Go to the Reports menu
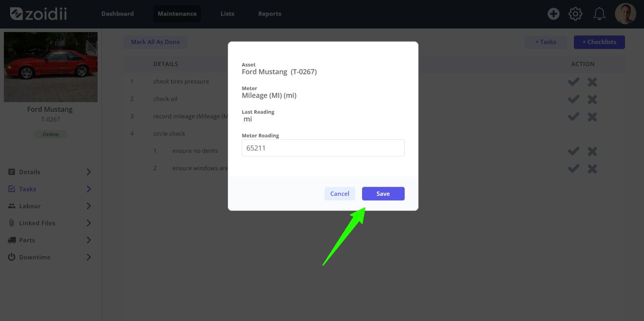 coord(270,14)
